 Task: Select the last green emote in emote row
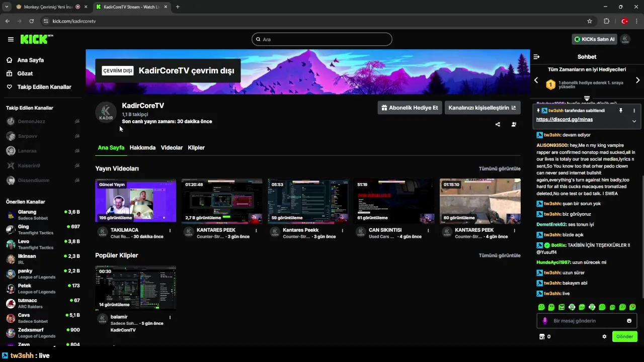tap(632, 307)
